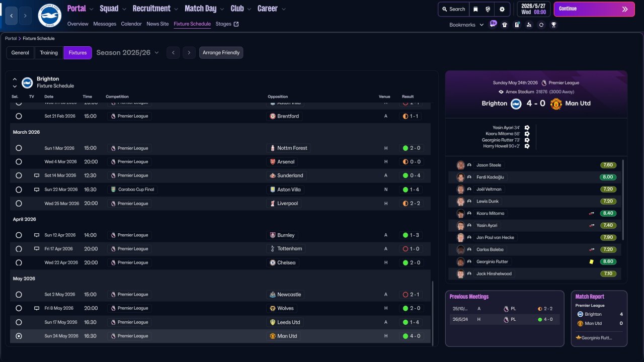Switch to the Training tab
The image size is (644, 362).
pyautogui.click(x=49, y=53)
